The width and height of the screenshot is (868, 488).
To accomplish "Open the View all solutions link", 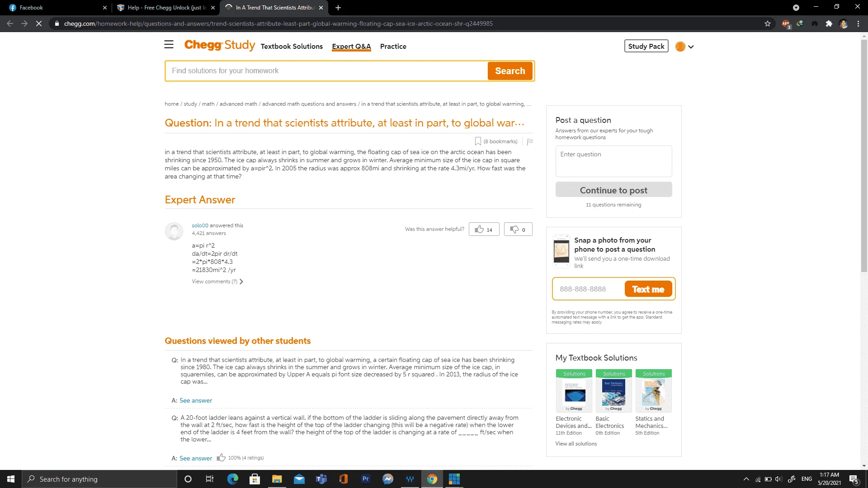I will [x=576, y=444].
